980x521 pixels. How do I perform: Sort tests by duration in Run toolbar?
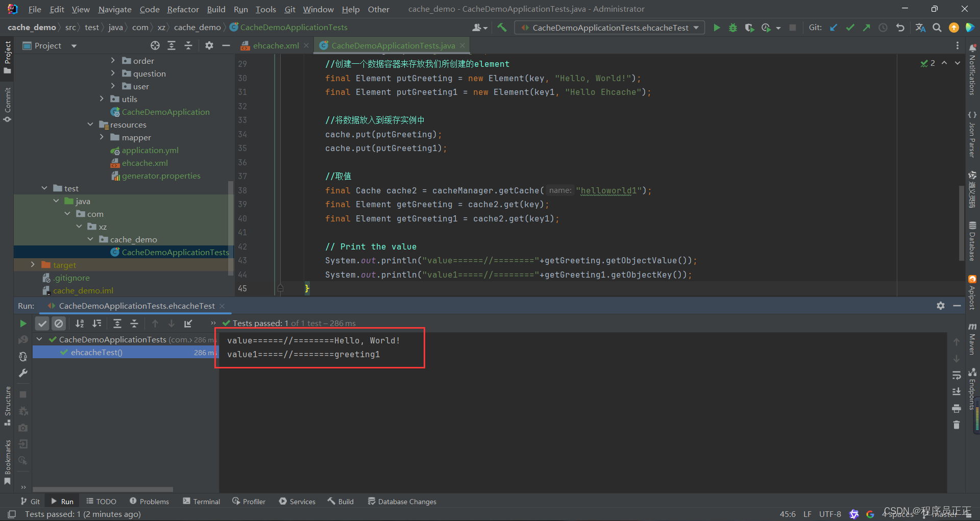coord(96,323)
